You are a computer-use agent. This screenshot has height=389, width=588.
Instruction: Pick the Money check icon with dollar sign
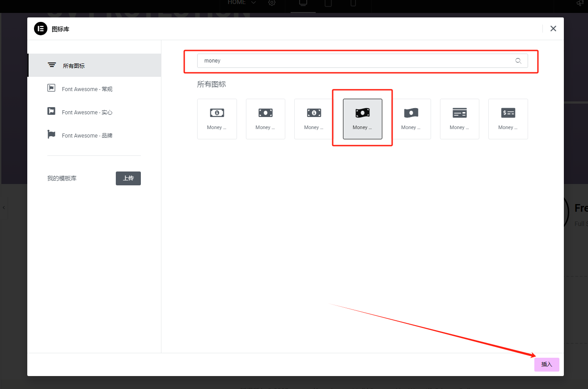tap(508, 119)
